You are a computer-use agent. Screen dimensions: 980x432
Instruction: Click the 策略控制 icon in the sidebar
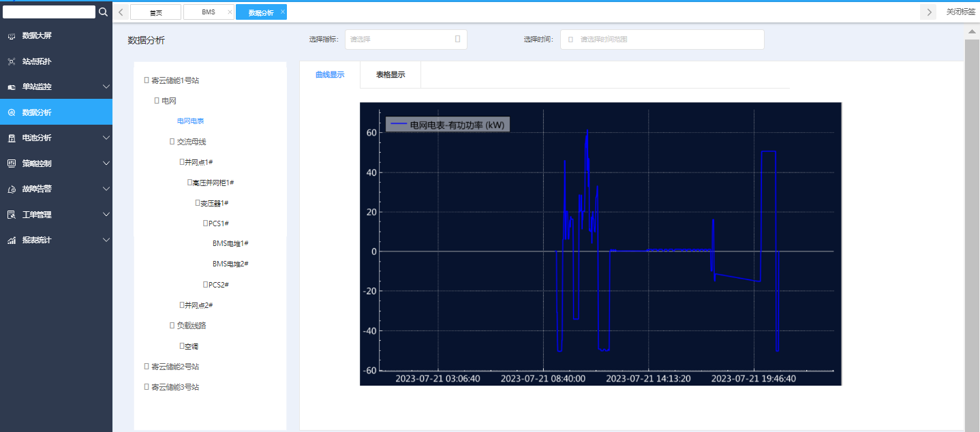(x=12, y=164)
